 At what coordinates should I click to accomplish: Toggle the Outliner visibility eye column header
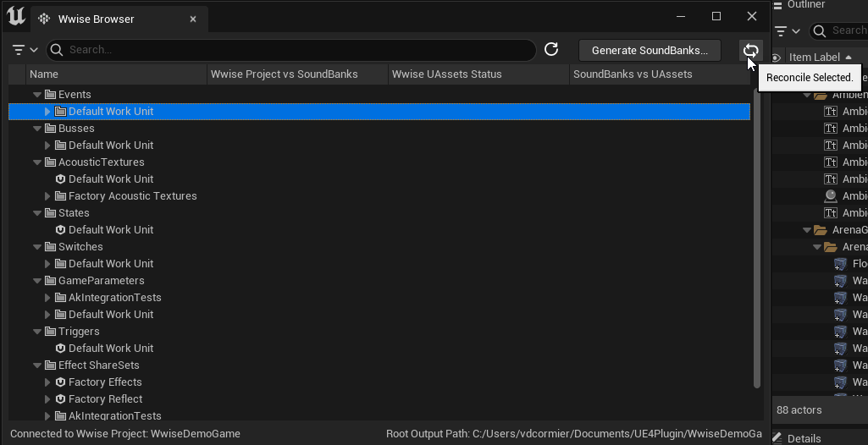tap(777, 58)
